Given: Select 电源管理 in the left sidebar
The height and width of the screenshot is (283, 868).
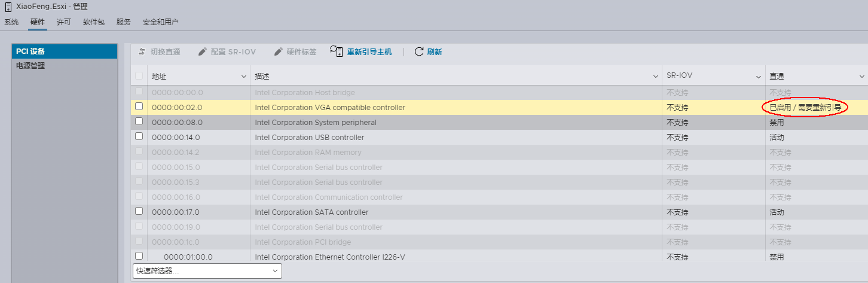Looking at the screenshot, I should coord(30,66).
